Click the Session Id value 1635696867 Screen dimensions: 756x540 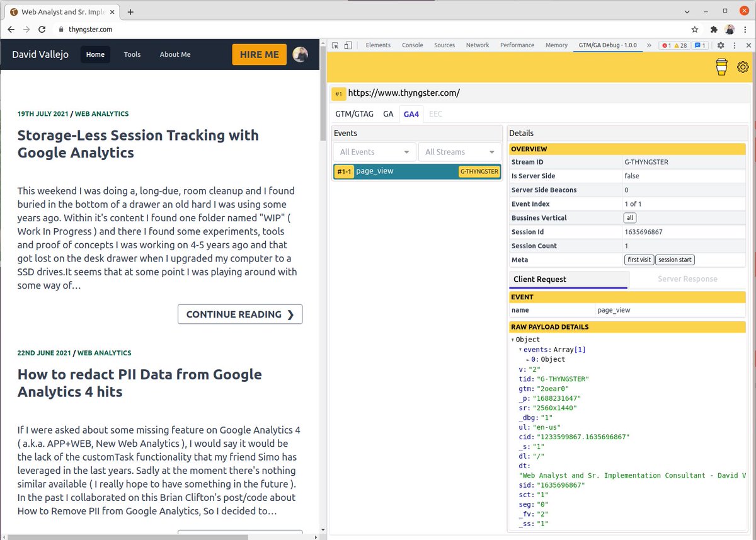pos(643,232)
